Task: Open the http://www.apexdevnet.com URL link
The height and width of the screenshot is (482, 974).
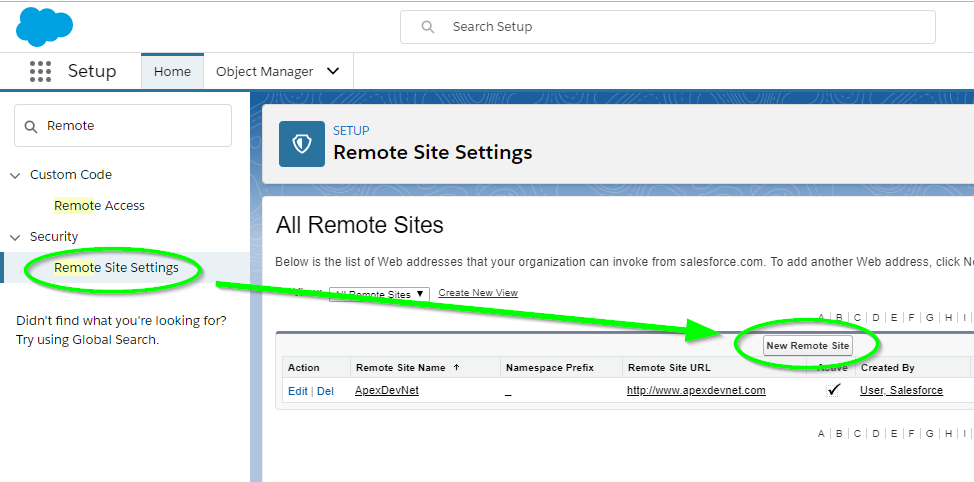Action: 696,390
